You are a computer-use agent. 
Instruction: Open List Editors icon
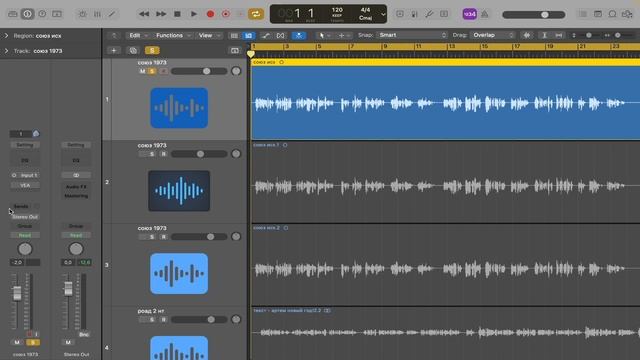pos(583,14)
